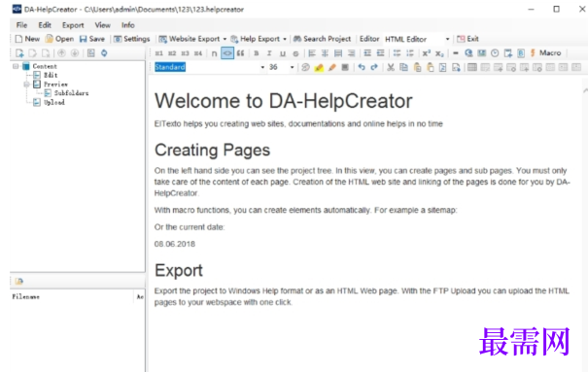
Task: Toggle the highlighted code tag button
Action: click(227, 53)
